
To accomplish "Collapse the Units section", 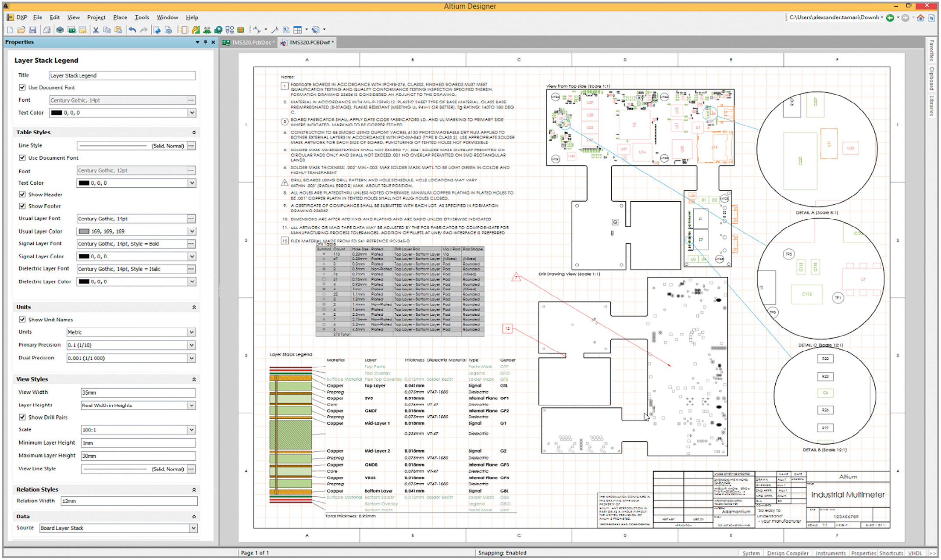I will [194, 307].
